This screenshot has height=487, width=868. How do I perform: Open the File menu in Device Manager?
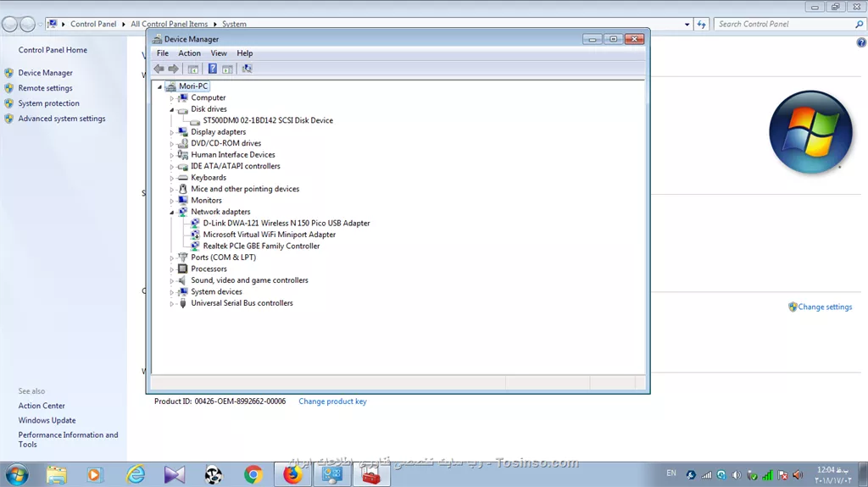click(163, 53)
